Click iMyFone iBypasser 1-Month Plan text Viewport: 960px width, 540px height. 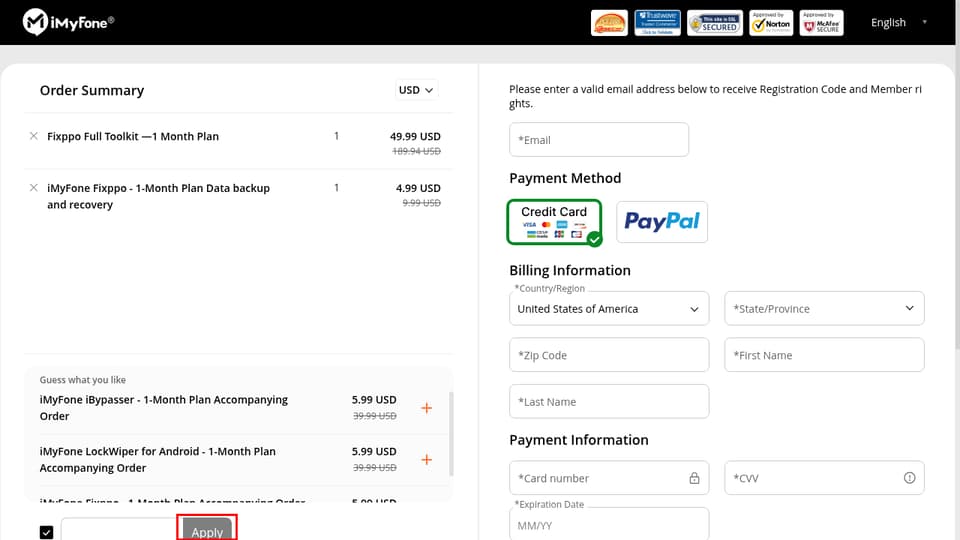click(163, 408)
